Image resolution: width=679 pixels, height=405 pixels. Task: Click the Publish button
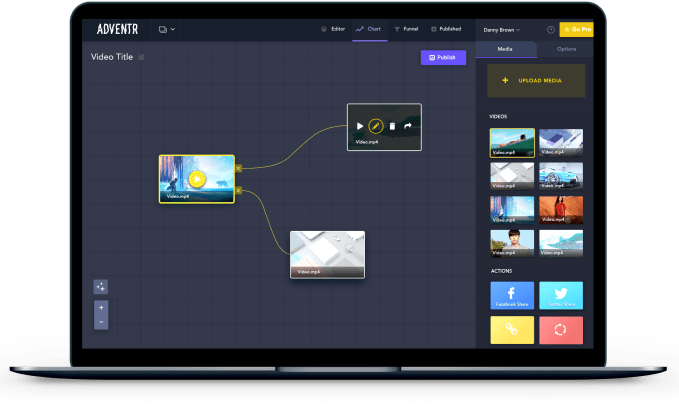coord(443,58)
